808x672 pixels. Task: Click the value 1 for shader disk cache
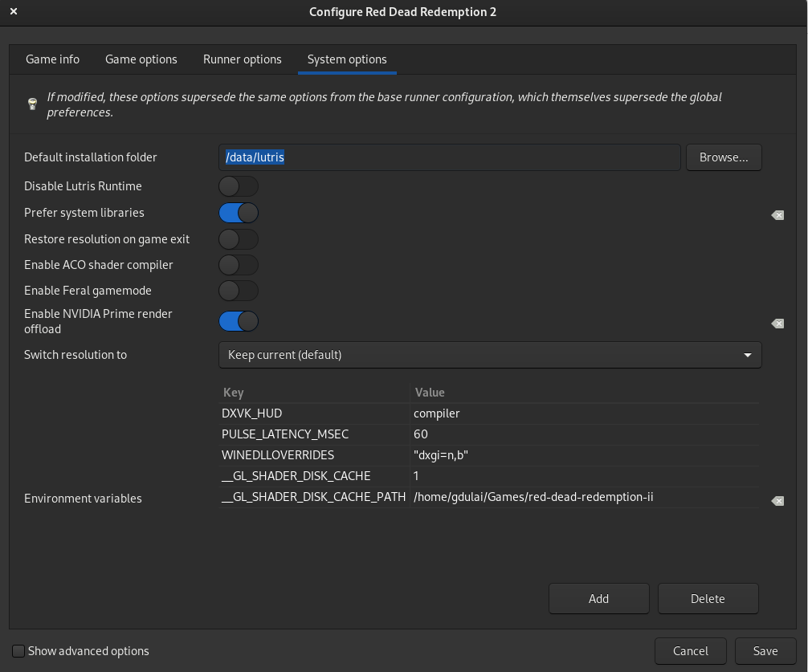[x=585, y=476]
